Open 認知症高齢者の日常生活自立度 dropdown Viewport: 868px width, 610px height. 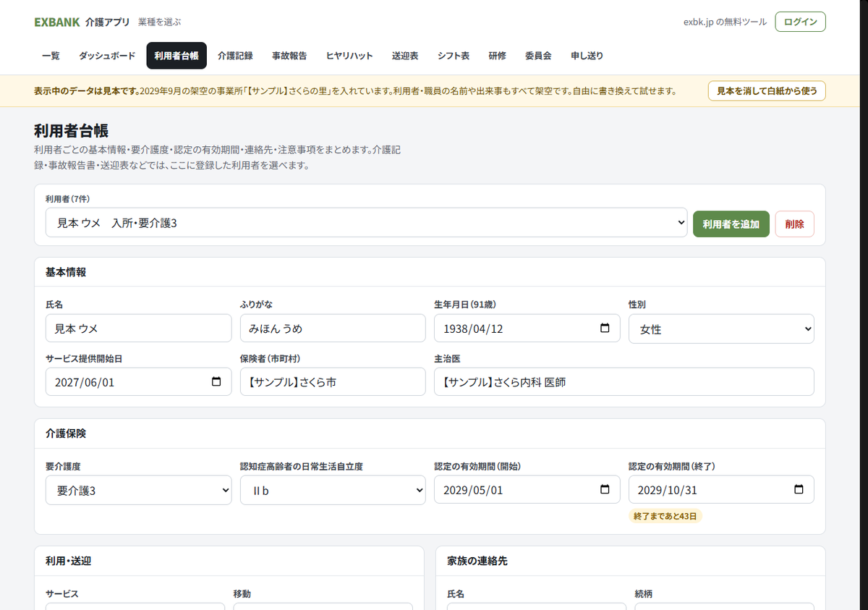(x=333, y=490)
